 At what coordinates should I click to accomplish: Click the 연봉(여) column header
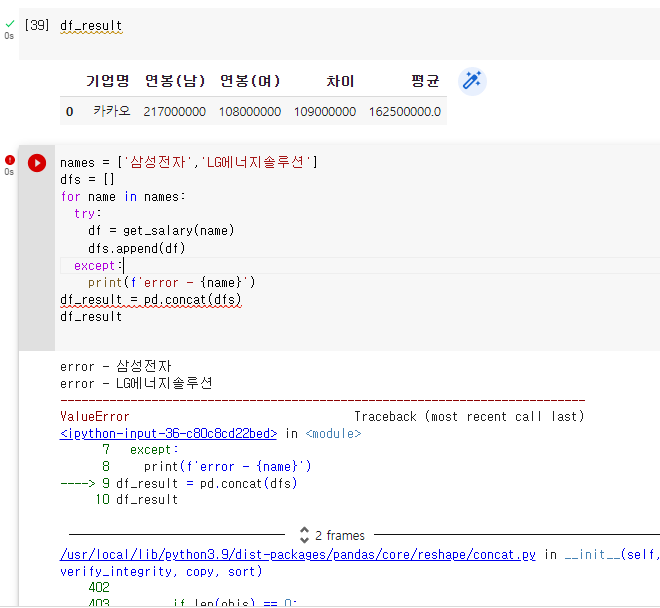pos(250,81)
